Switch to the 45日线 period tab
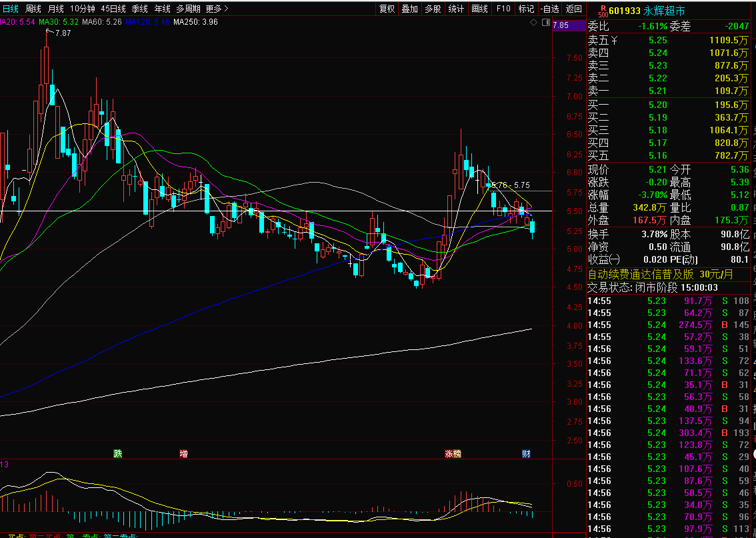This screenshot has width=756, height=538. click(113, 9)
